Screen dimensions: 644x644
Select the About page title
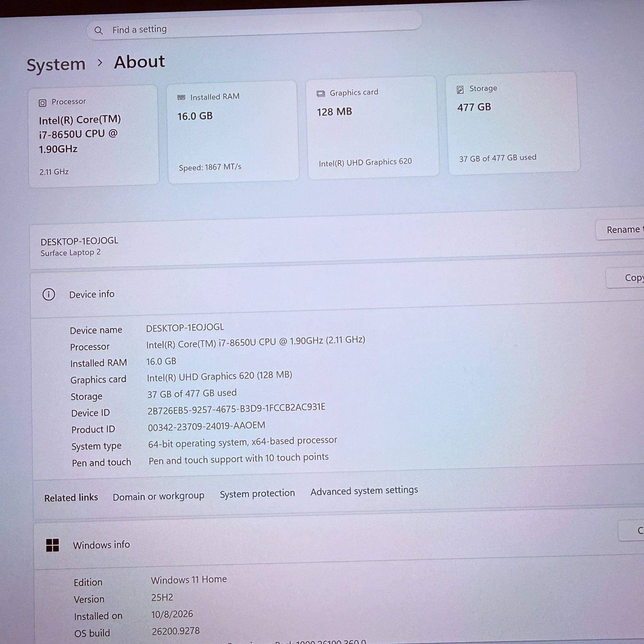(140, 62)
